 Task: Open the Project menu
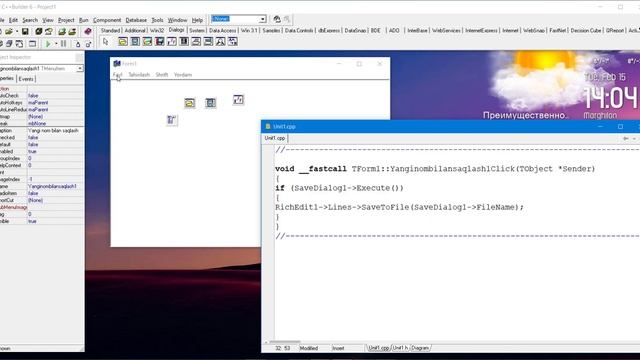pyautogui.click(x=66, y=20)
